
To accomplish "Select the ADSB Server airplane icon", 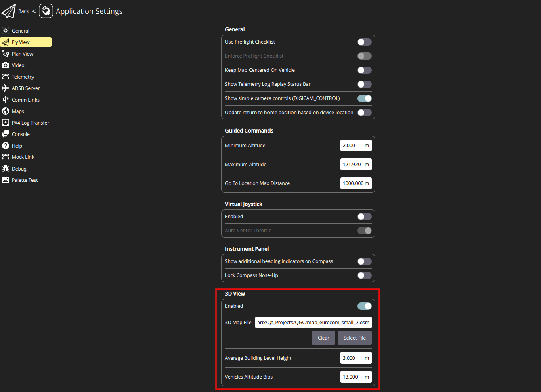I will point(6,88).
